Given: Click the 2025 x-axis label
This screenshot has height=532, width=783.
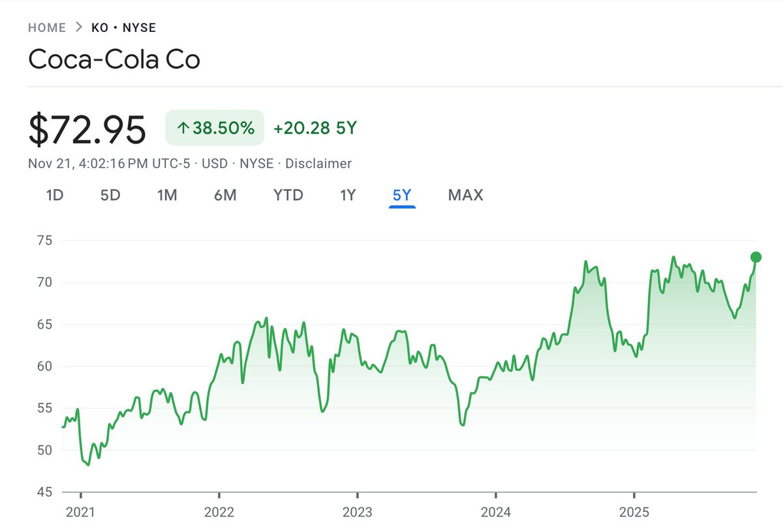Looking at the screenshot, I should coord(634,512).
